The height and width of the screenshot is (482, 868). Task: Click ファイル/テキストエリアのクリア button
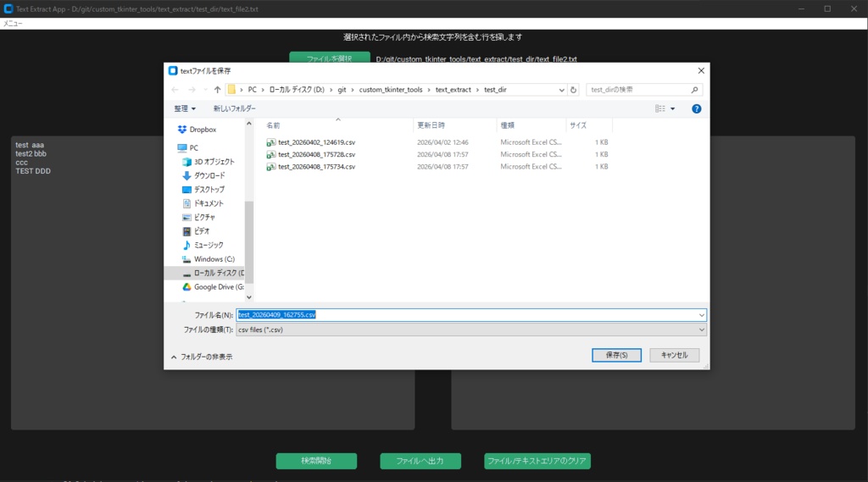pos(537,461)
